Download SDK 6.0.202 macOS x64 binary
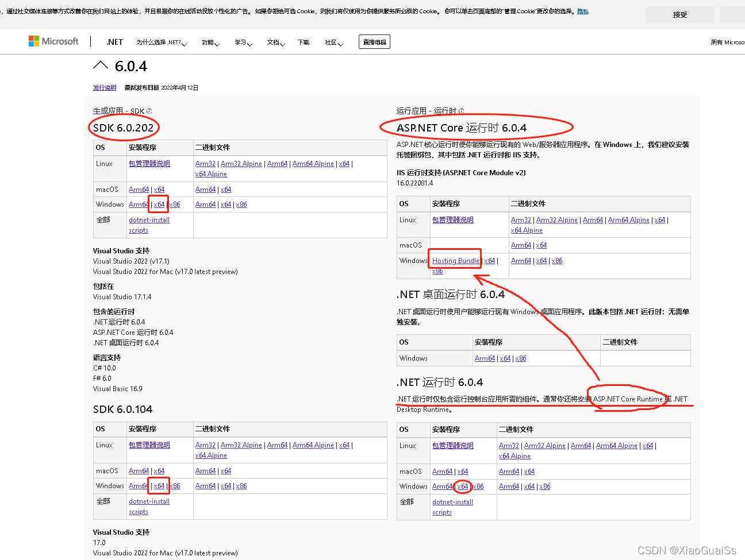This screenshot has height=560, width=745. [x=226, y=190]
